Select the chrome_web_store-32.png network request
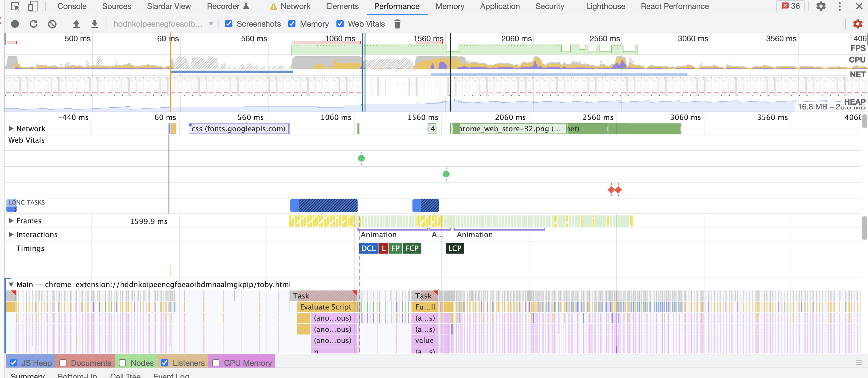 509,129
